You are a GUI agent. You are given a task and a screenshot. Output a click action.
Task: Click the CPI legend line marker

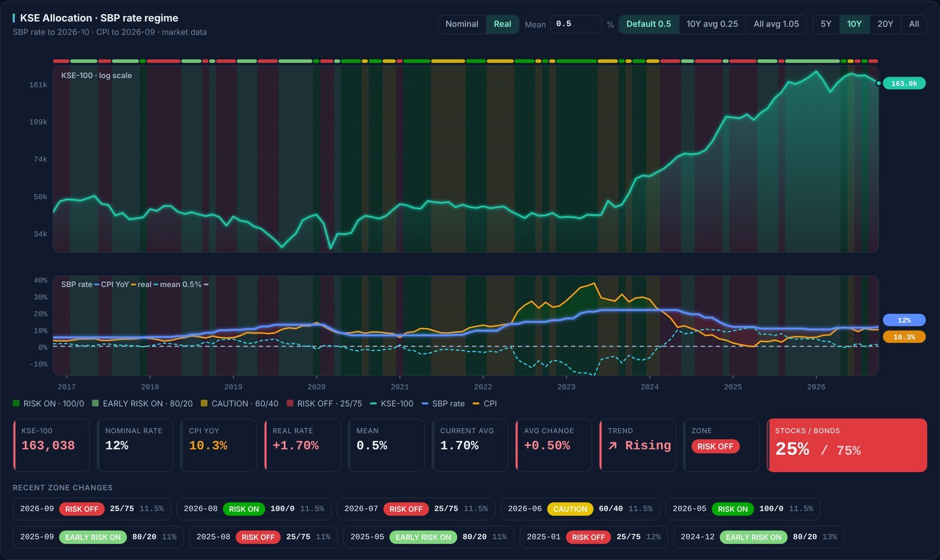[476, 403]
